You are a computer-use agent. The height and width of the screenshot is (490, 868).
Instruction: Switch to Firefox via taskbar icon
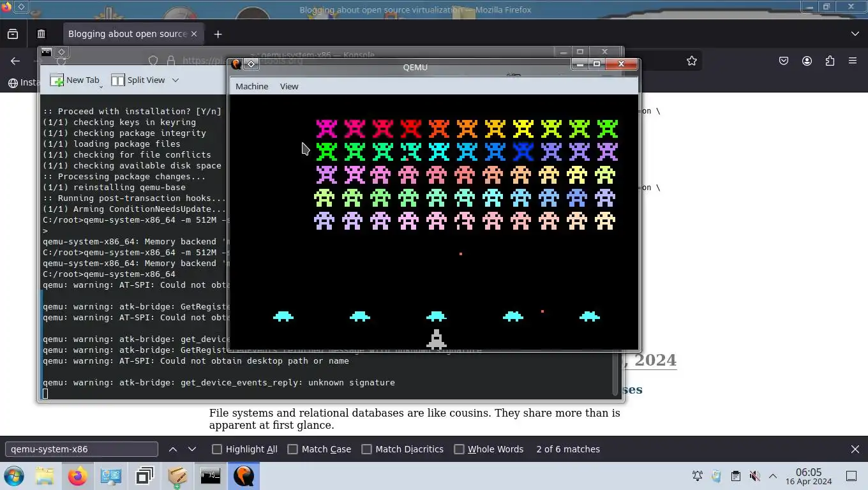click(x=77, y=476)
